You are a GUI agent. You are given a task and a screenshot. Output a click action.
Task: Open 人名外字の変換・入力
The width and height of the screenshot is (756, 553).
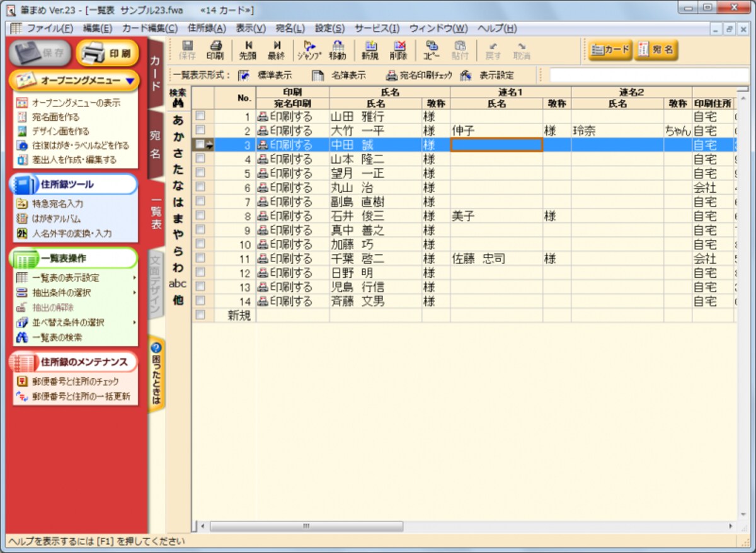[64, 233]
